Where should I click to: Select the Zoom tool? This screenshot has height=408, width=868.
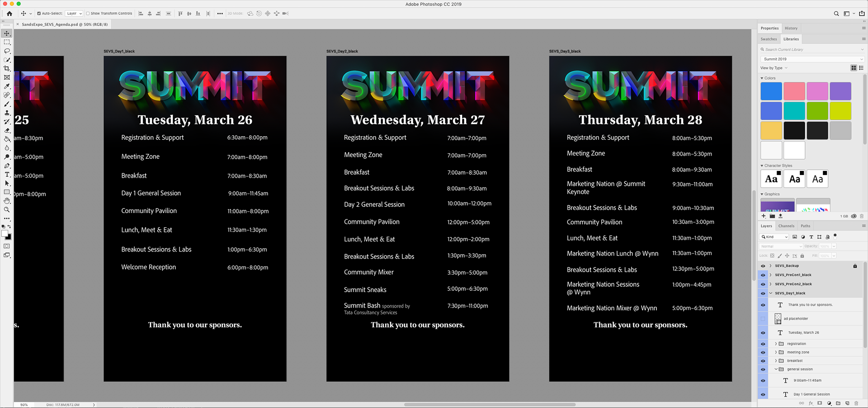(x=7, y=210)
